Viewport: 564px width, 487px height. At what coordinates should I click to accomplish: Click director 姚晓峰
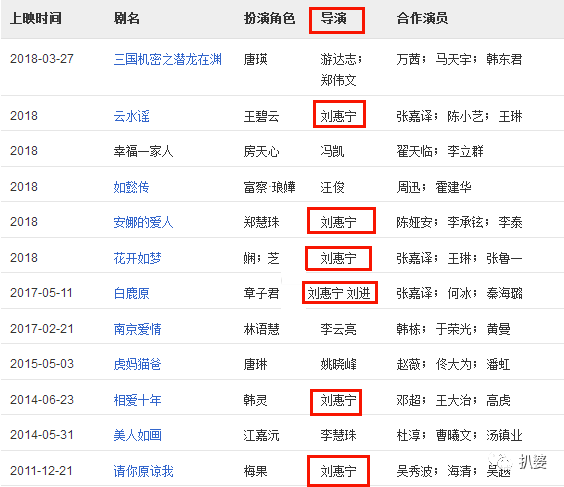coord(338,364)
